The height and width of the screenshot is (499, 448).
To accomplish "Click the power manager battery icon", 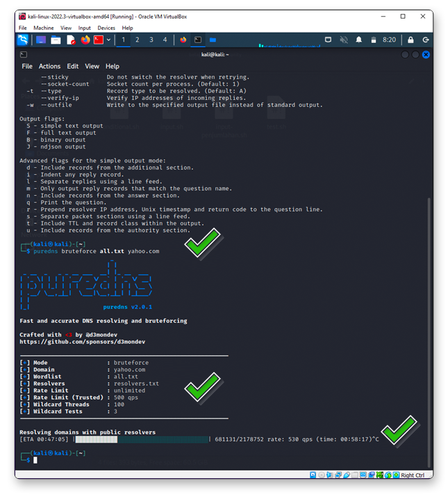I will pos(374,40).
